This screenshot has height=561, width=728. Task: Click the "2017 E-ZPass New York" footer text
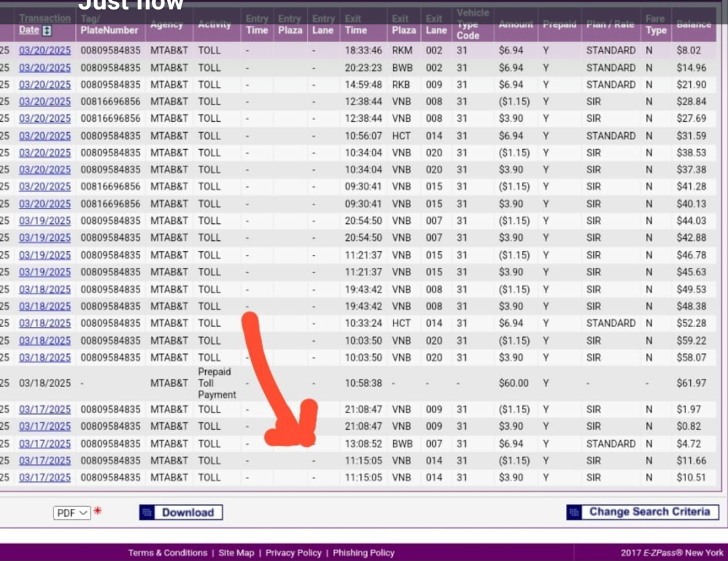[672, 553]
